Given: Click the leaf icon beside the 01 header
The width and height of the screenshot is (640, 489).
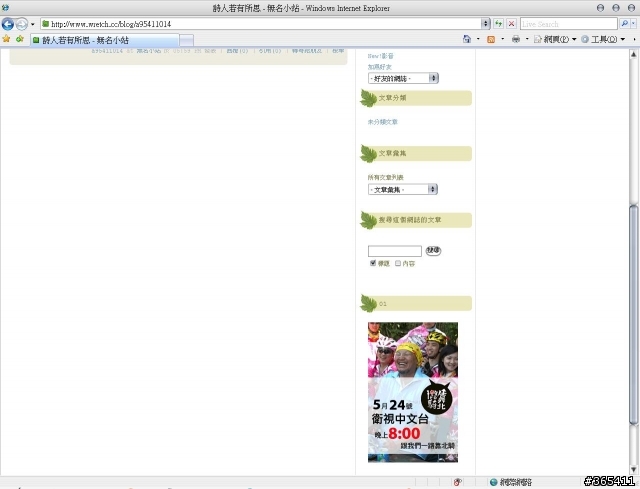Looking at the screenshot, I should [368, 304].
